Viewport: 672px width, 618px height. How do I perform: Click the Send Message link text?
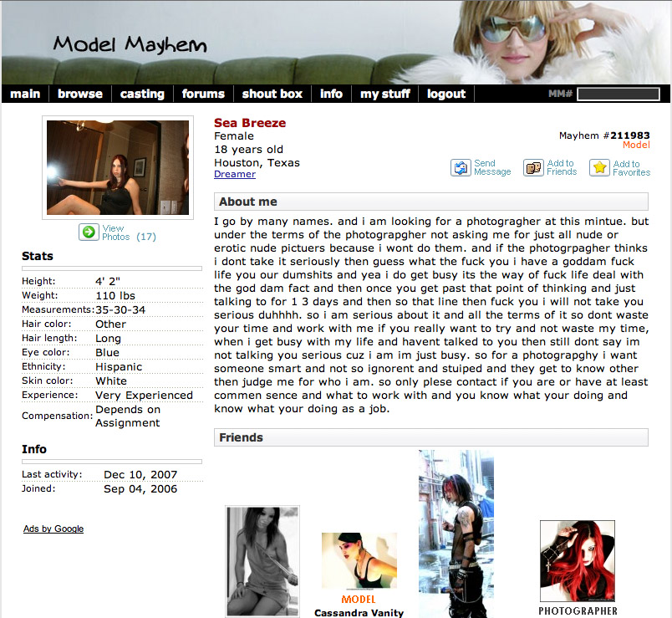click(x=492, y=167)
